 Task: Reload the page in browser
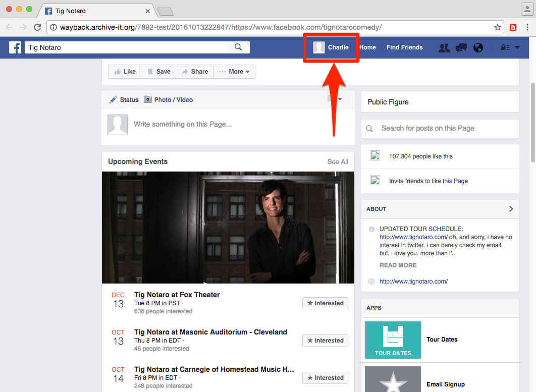[37, 27]
